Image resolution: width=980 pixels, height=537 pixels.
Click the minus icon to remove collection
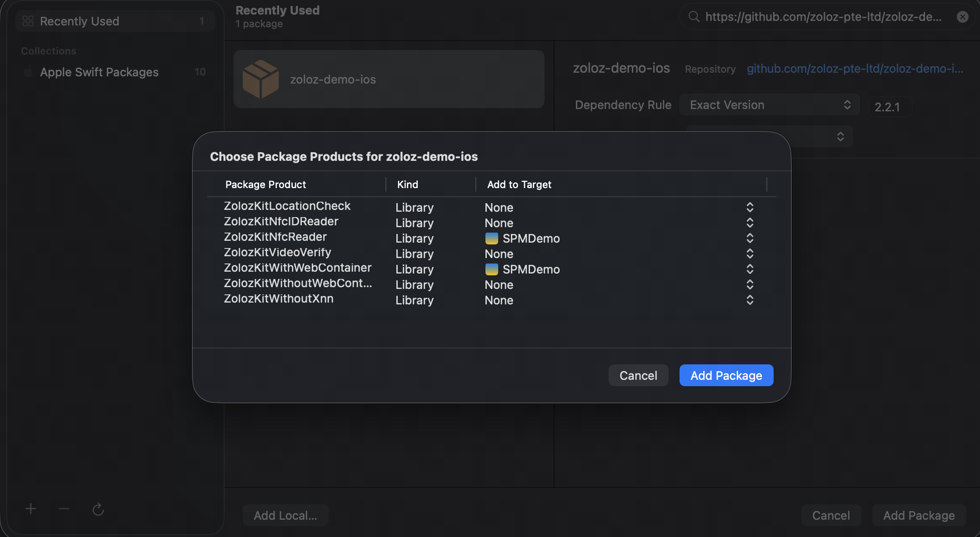[x=64, y=509]
